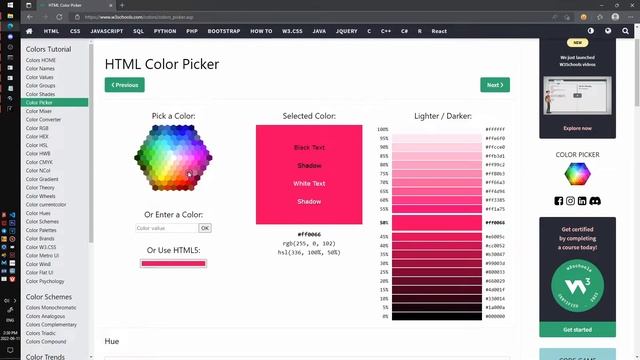The width and height of the screenshot is (640, 360).
Task: Open Color Psychology in sidebar
Action: pos(45,281)
